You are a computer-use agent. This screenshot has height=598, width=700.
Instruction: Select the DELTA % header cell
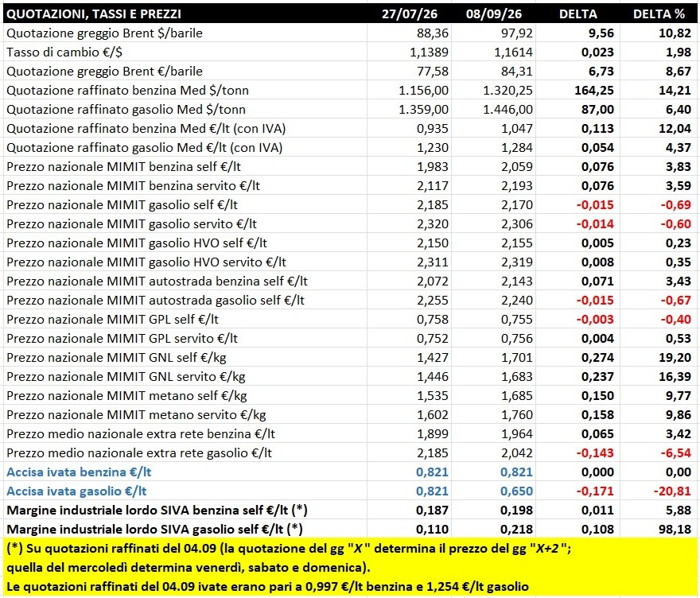coord(659,14)
